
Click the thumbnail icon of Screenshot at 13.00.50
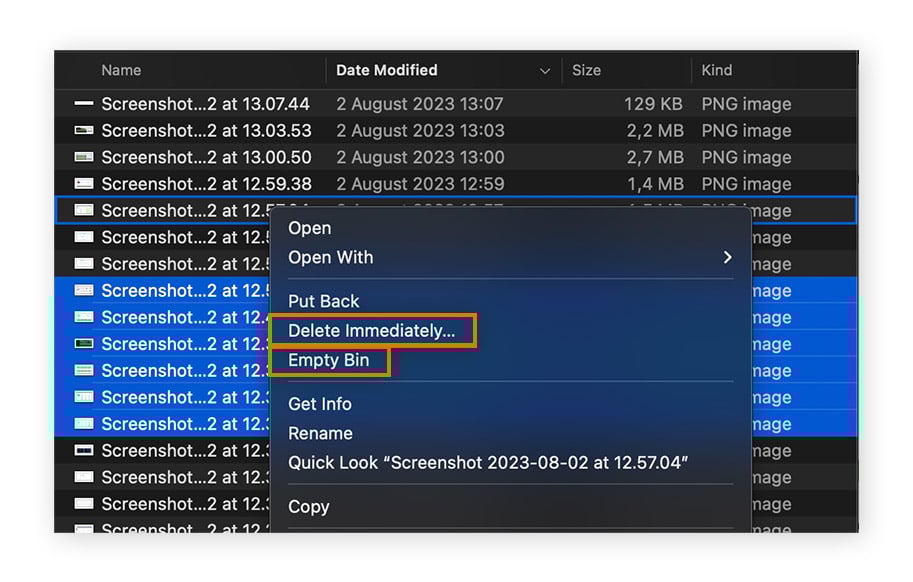click(x=87, y=157)
